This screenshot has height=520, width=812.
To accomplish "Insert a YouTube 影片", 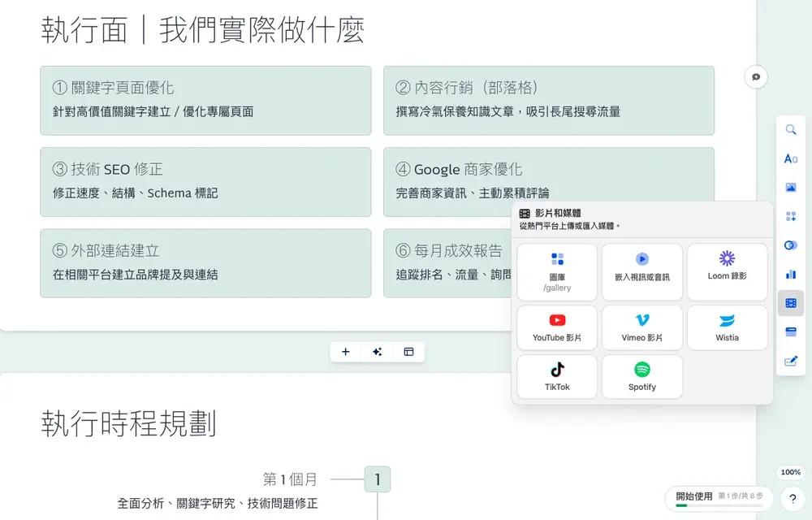I will click(557, 327).
